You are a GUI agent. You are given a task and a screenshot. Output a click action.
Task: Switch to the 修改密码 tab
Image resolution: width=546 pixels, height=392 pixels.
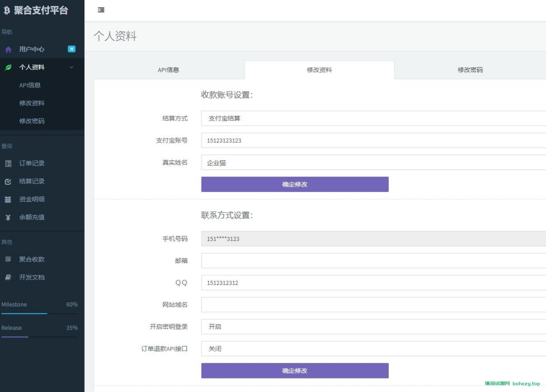470,70
